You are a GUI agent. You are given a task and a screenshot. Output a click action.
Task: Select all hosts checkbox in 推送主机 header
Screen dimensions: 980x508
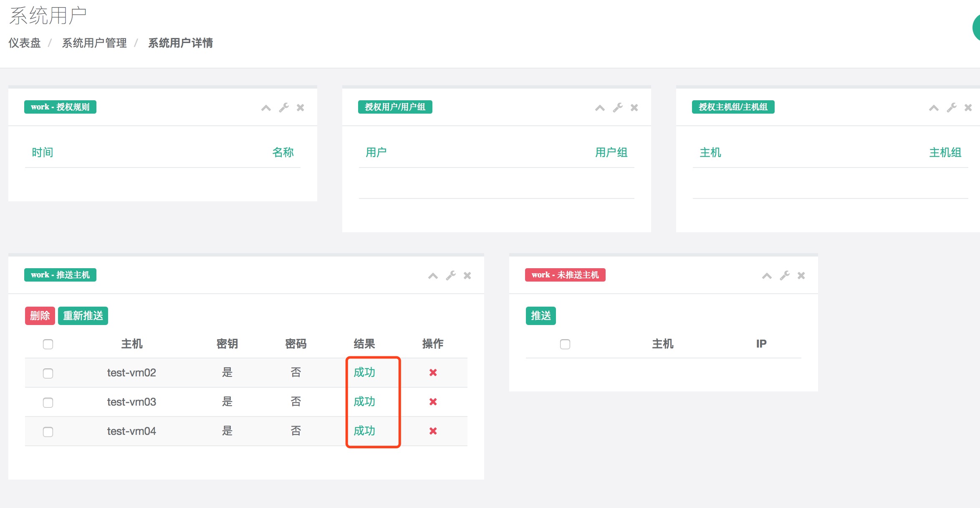[48, 344]
